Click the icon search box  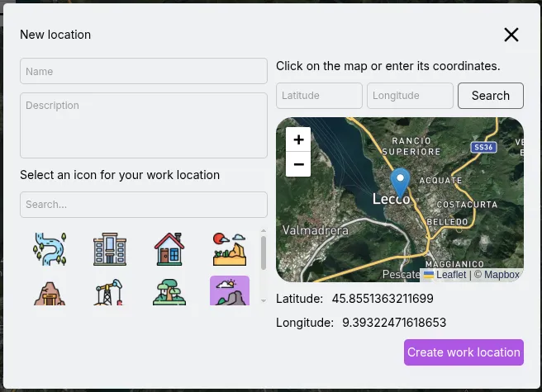tap(144, 205)
